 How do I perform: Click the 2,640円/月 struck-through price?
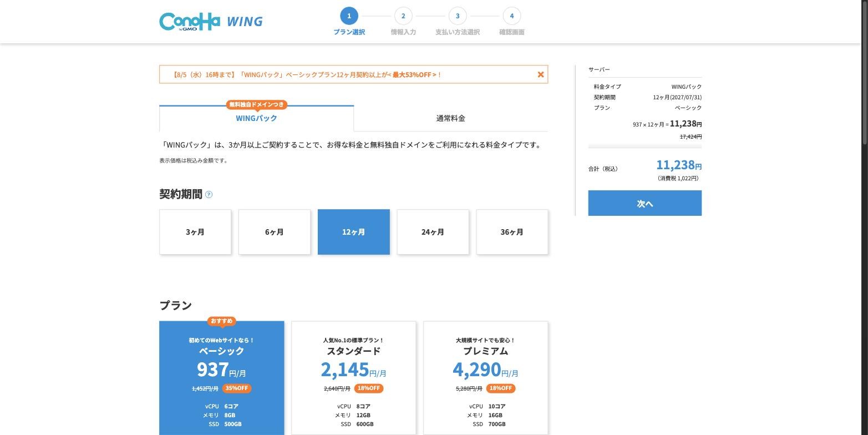coord(337,388)
